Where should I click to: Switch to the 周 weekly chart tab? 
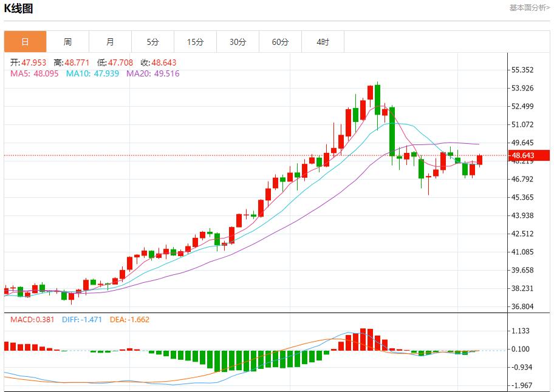pyautogui.click(x=67, y=41)
